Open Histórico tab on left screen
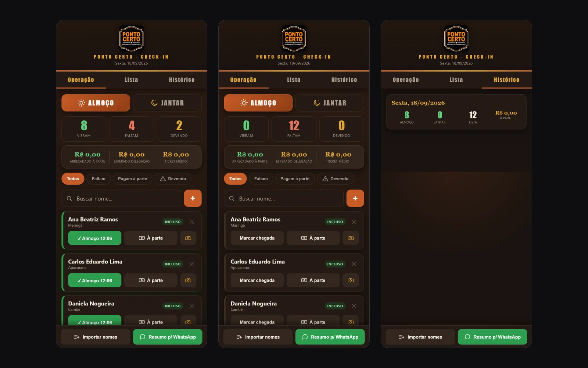The image size is (588, 368). [182, 80]
